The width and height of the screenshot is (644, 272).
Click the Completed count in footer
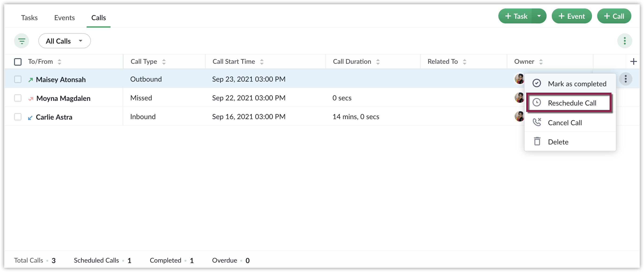coord(192,261)
